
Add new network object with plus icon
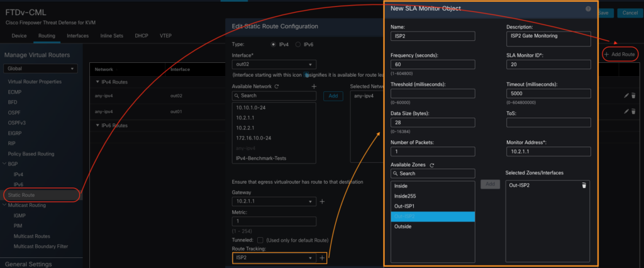pos(314,86)
